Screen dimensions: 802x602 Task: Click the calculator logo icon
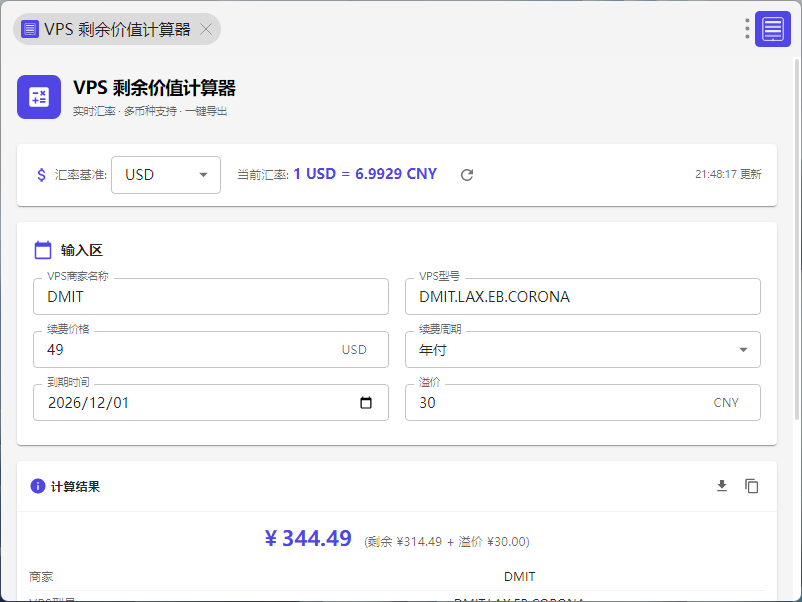point(39,97)
